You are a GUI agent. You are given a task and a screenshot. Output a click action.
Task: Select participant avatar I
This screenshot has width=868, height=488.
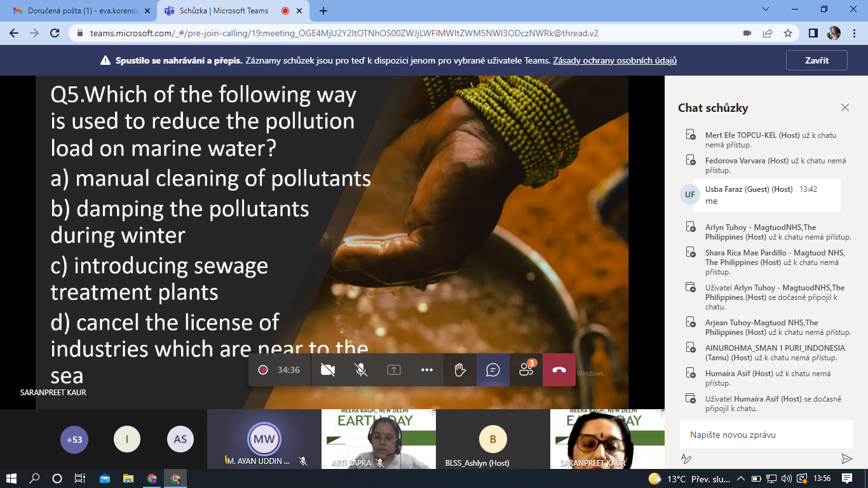[127, 439]
